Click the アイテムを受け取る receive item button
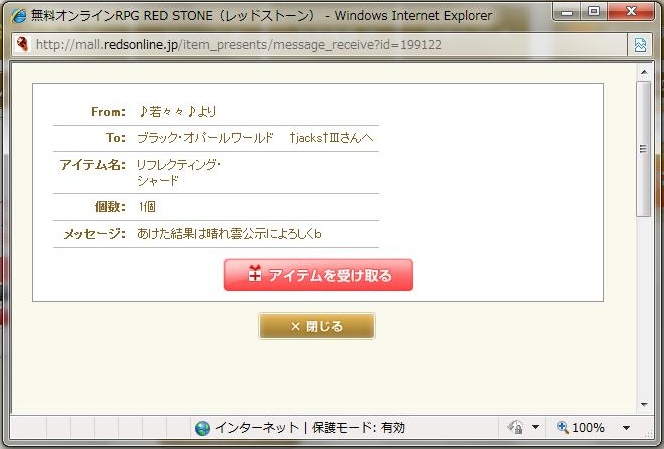The image size is (664, 449). pos(318,275)
